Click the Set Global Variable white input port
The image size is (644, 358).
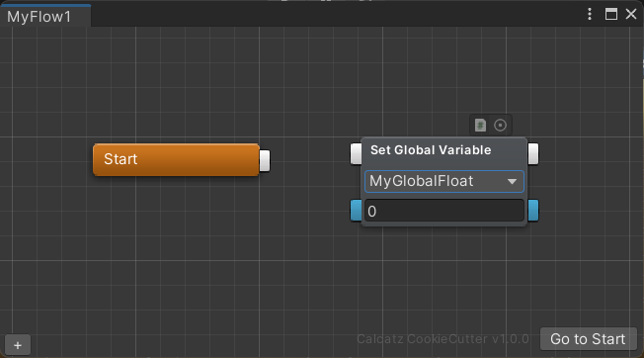tap(356, 153)
